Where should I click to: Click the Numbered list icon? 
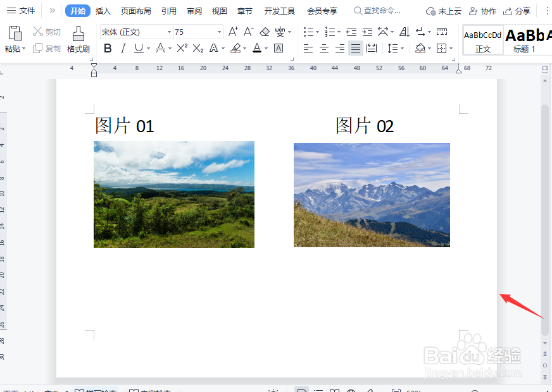click(330, 32)
